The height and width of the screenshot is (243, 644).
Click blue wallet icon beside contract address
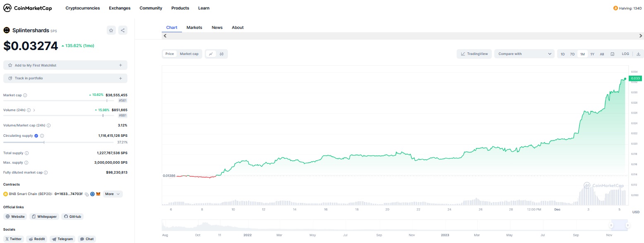[x=93, y=194]
